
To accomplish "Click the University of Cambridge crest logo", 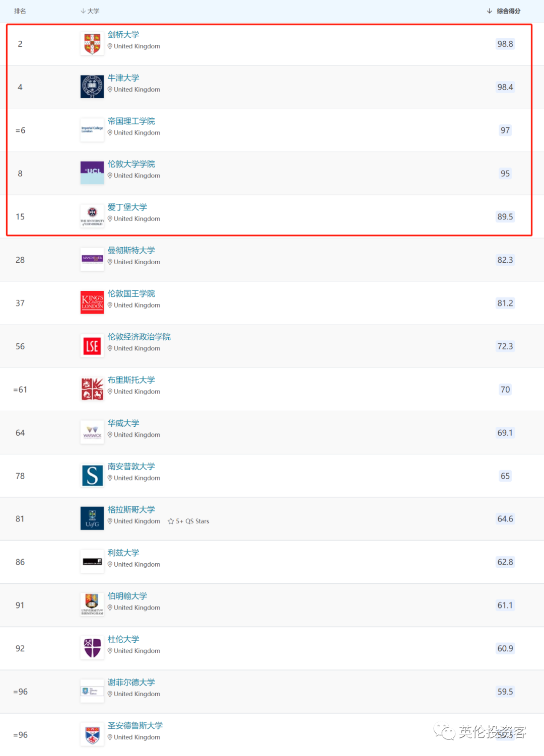I will [92, 44].
